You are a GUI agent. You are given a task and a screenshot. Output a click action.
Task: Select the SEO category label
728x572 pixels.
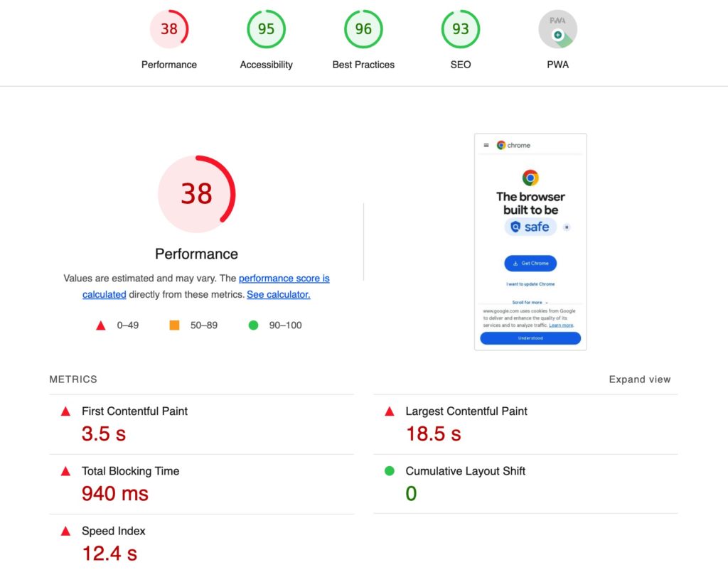(460, 65)
